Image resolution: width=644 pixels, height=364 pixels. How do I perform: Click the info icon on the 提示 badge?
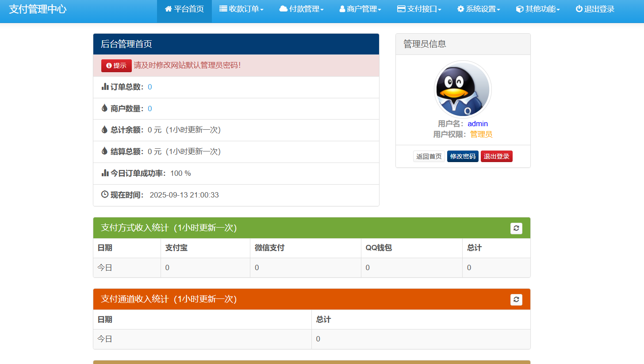pyautogui.click(x=108, y=66)
